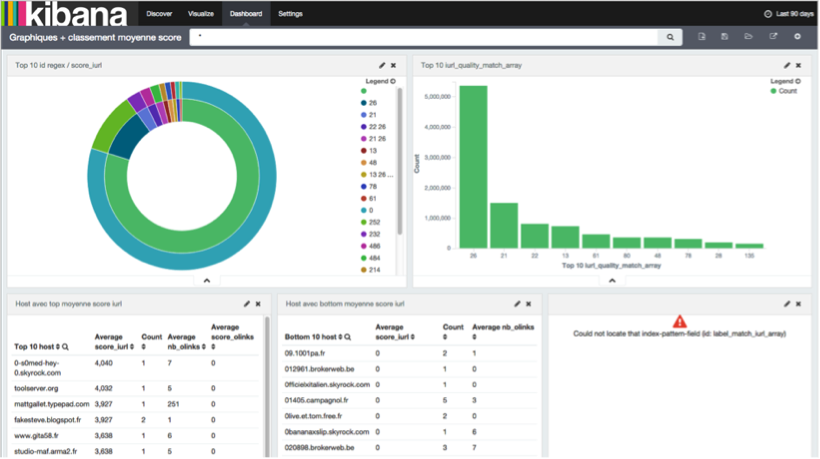
Task: Click the bar labeled 21 in chart
Action: coord(504,225)
